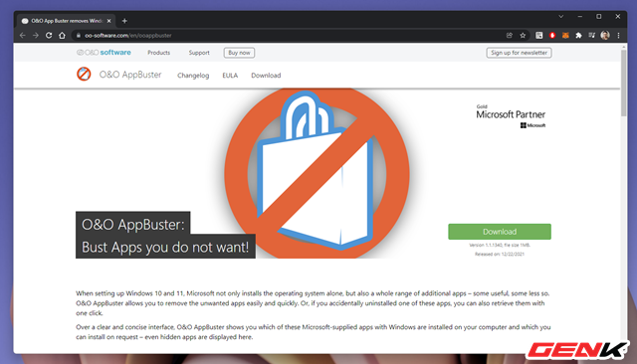Click the padlock site info icon
Image resolution: width=637 pixels, height=364 pixels.
pos(79,35)
